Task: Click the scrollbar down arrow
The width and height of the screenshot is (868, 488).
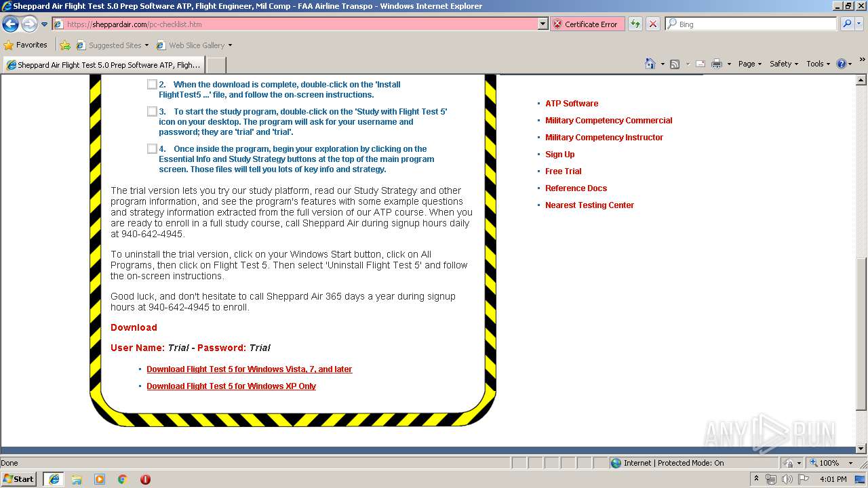Action: tap(861, 448)
